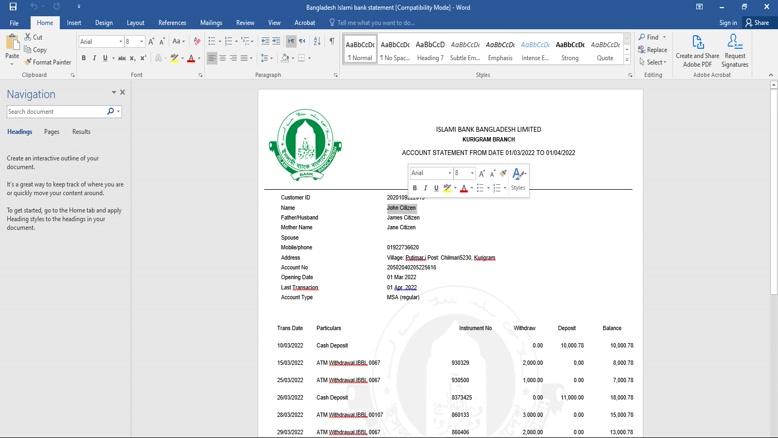Click the Create and Share Adobe PDF icon
Image resolution: width=778 pixels, height=438 pixels.
click(x=698, y=42)
